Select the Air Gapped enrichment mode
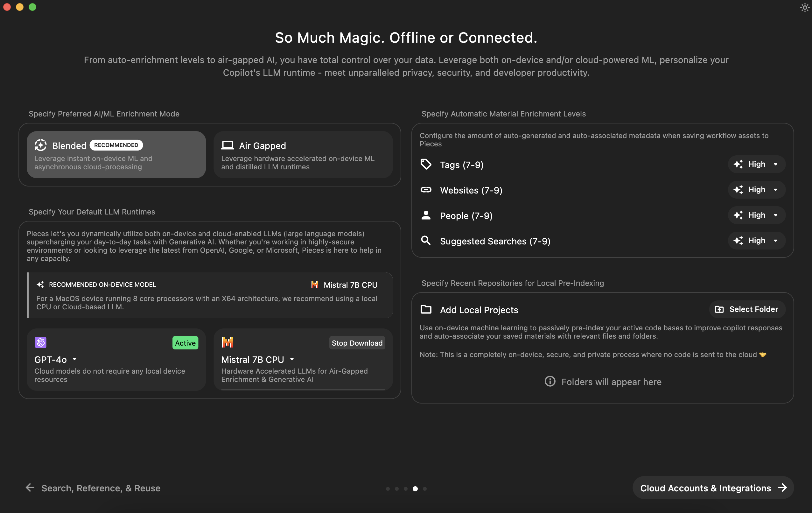Viewport: 812px width, 513px height. [303, 155]
